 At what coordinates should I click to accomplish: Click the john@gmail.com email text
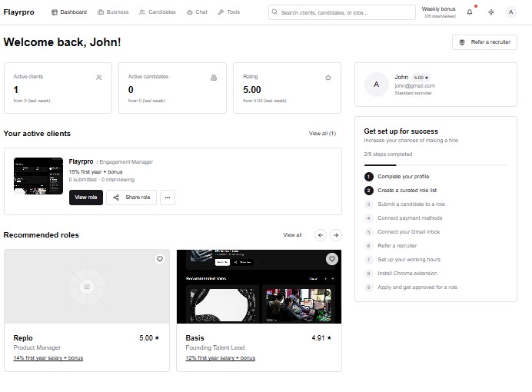coord(414,86)
